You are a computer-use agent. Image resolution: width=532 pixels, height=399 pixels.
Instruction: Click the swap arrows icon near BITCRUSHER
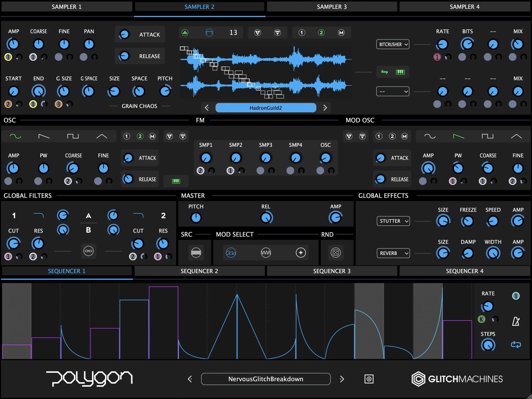pyautogui.click(x=384, y=72)
